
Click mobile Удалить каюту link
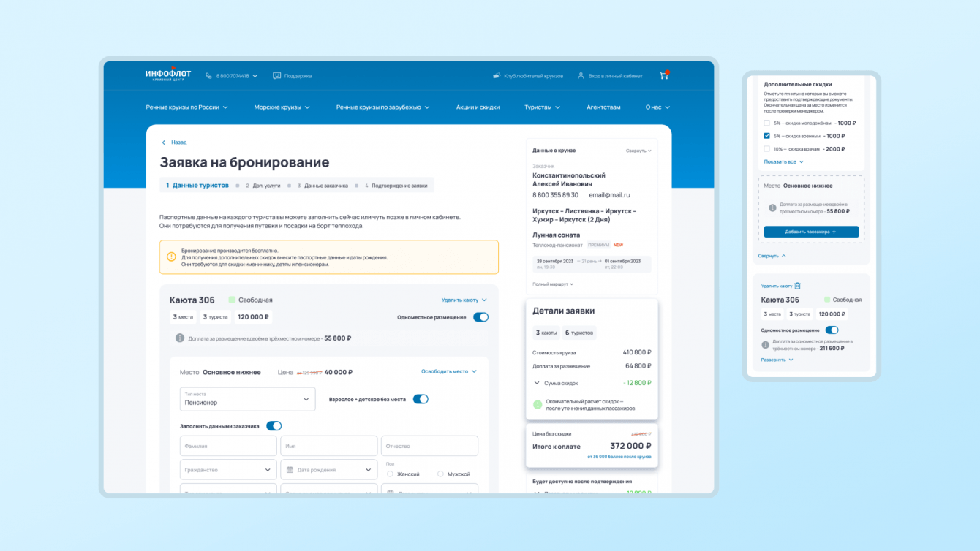click(777, 286)
